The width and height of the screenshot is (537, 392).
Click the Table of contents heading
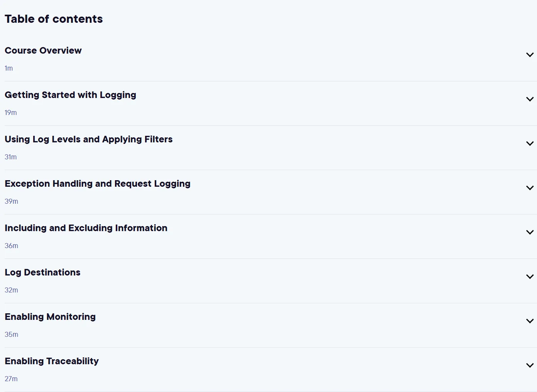[54, 19]
